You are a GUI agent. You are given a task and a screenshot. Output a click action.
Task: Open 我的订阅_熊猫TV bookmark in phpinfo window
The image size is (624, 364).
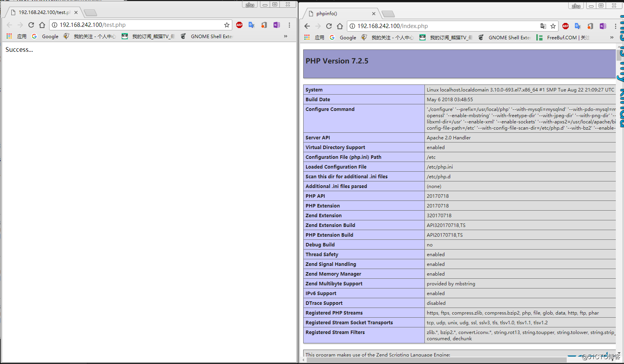point(446,37)
